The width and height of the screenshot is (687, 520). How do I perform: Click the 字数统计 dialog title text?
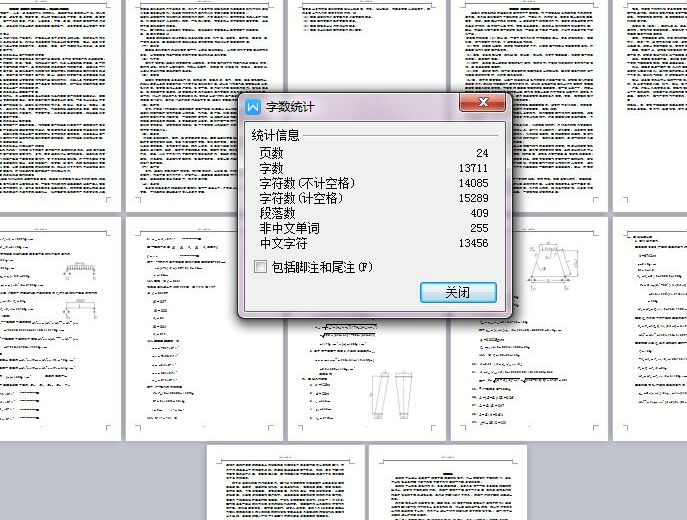[x=290, y=106]
